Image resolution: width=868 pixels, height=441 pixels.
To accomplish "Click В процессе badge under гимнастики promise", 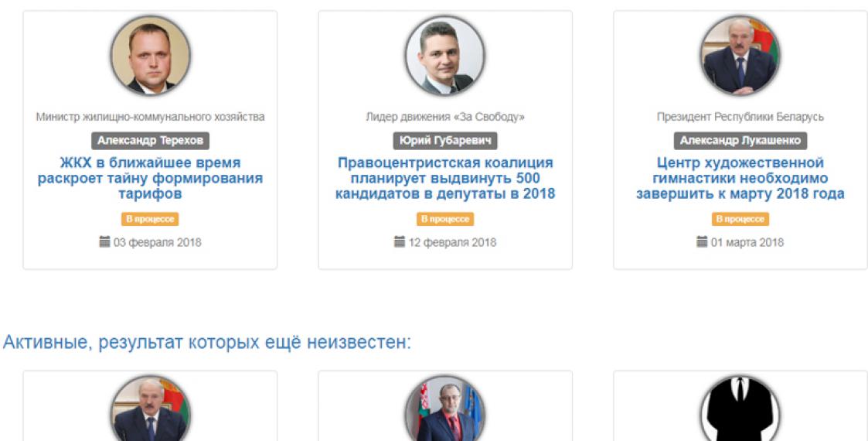I will coord(740,219).
